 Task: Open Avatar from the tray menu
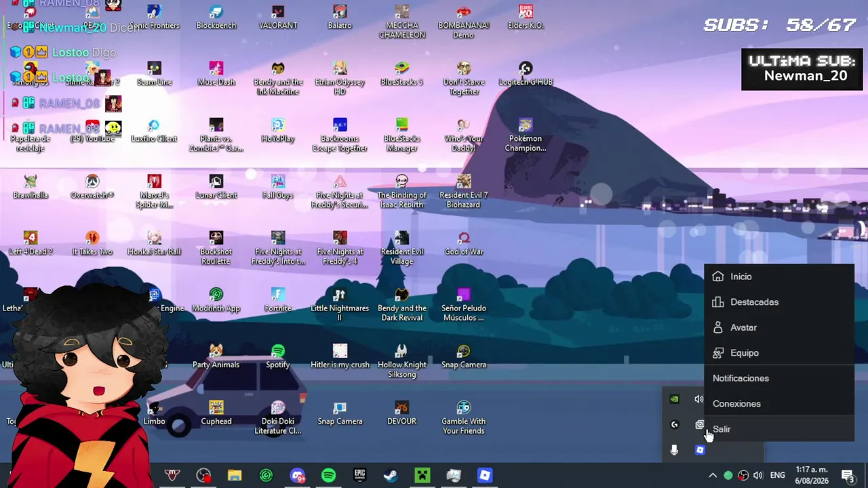(x=779, y=327)
